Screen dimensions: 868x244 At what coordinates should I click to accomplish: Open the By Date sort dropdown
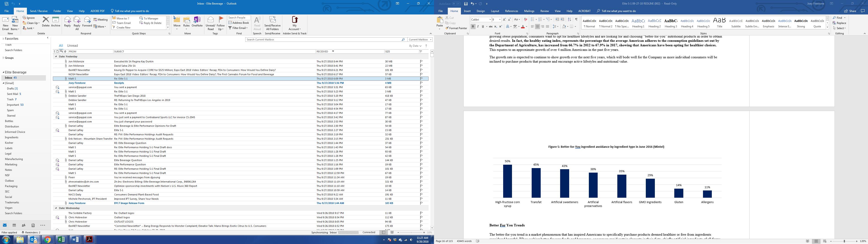pos(415,46)
